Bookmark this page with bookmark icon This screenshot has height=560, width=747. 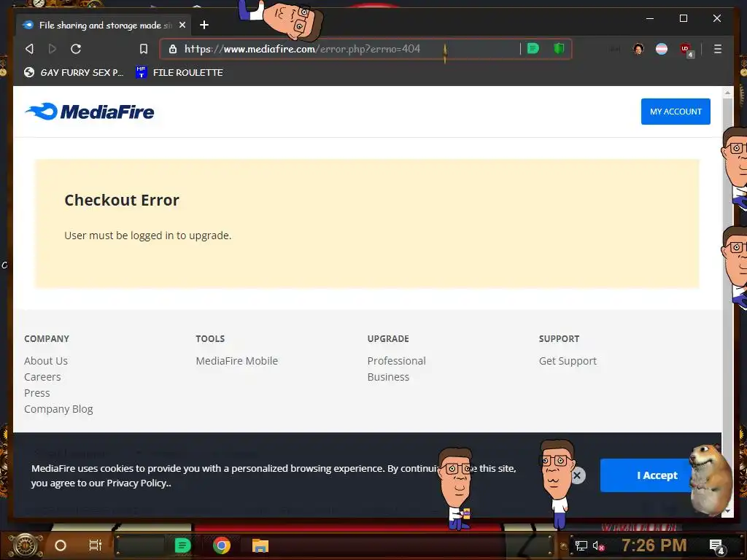[144, 49]
